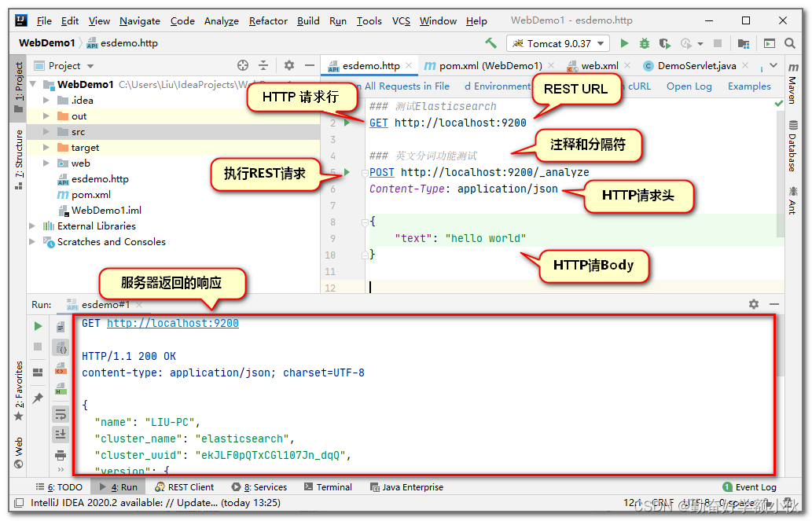This screenshot has height=521, width=812.
Task: Open http://localhost:9200 link in response
Action: tap(172, 323)
